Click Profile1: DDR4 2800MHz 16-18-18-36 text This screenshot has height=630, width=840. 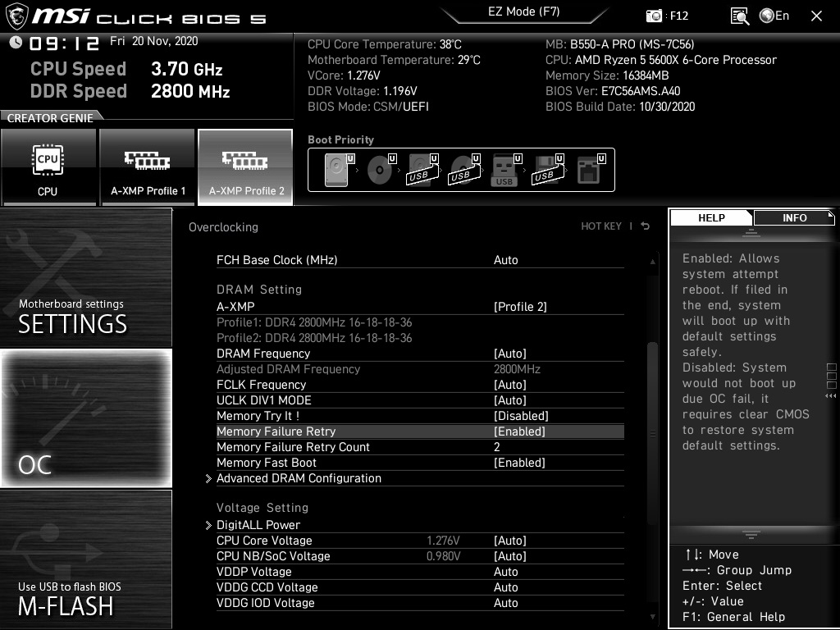(314, 322)
